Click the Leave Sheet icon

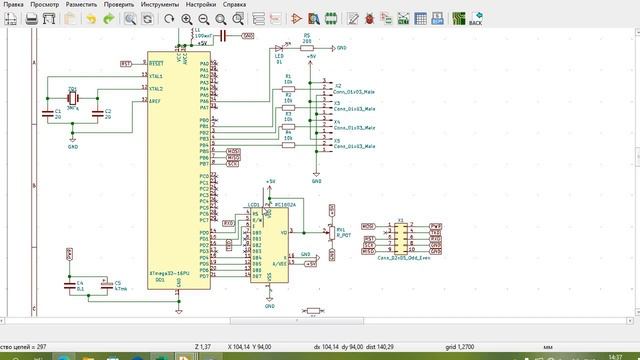coord(276,19)
